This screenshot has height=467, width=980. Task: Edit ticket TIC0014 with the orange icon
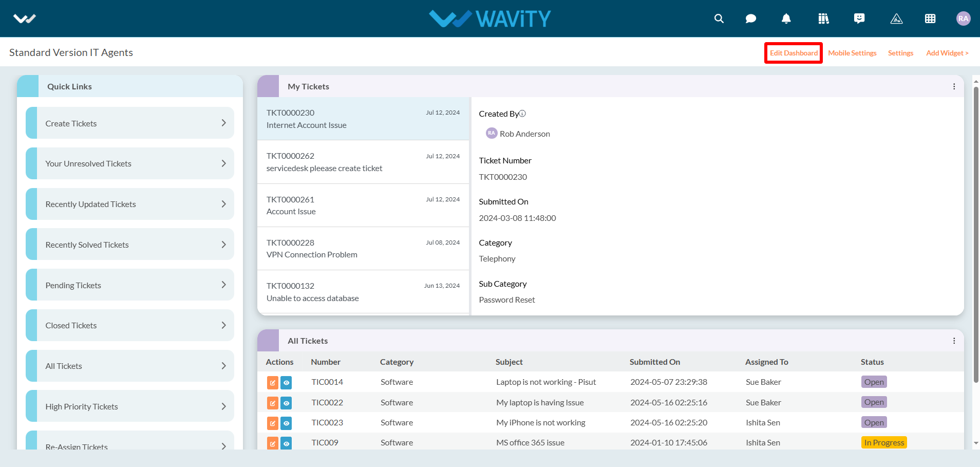coord(273,382)
